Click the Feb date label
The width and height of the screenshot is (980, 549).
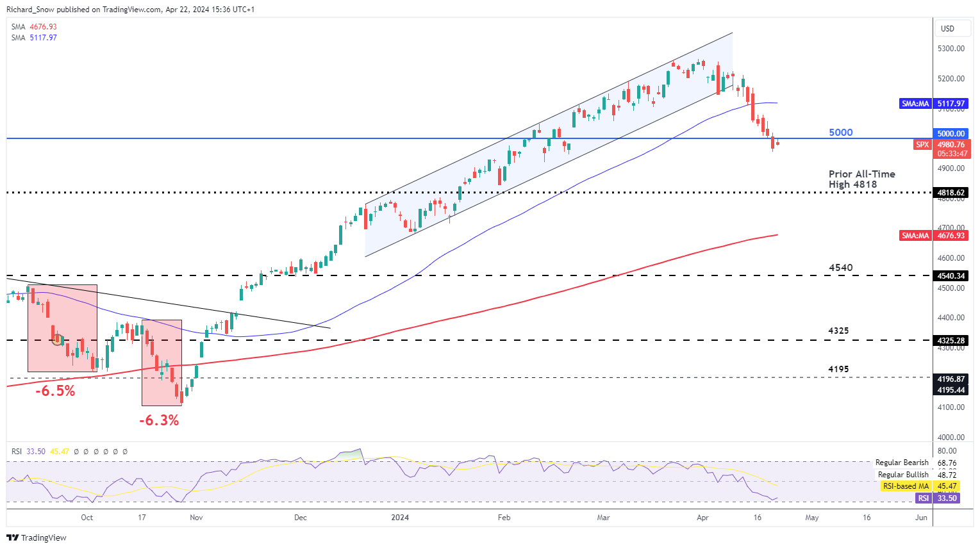pyautogui.click(x=504, y=518)
